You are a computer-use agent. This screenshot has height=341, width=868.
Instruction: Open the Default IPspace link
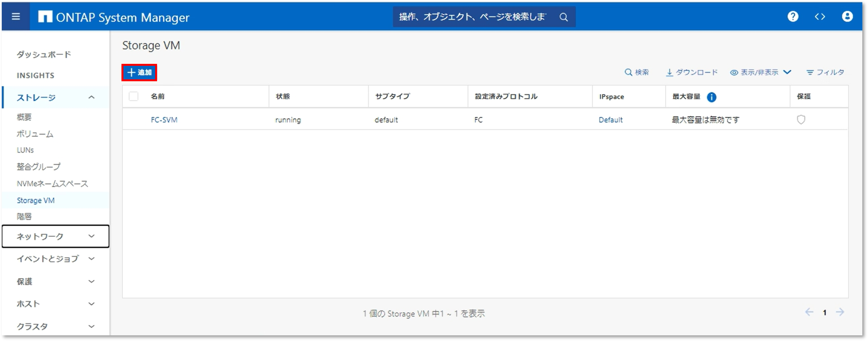[x=610, y=120]
